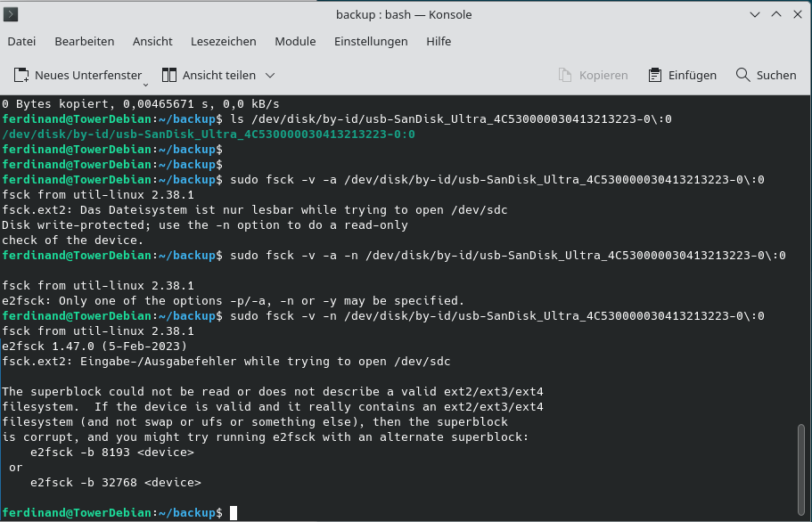Click line 'The superblock could not be read'
Image resolution: width=812 pixels, height=522 pixels.
(x=273, y=392)
